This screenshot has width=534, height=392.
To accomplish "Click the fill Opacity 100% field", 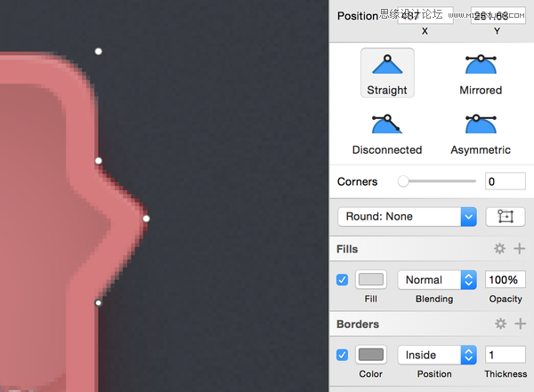I will tap(506, 280).
